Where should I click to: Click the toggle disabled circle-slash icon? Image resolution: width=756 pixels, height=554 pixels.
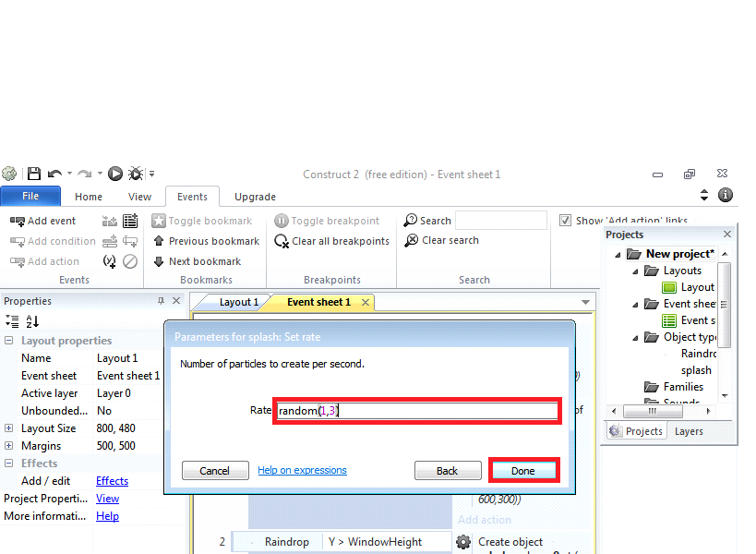130,261
